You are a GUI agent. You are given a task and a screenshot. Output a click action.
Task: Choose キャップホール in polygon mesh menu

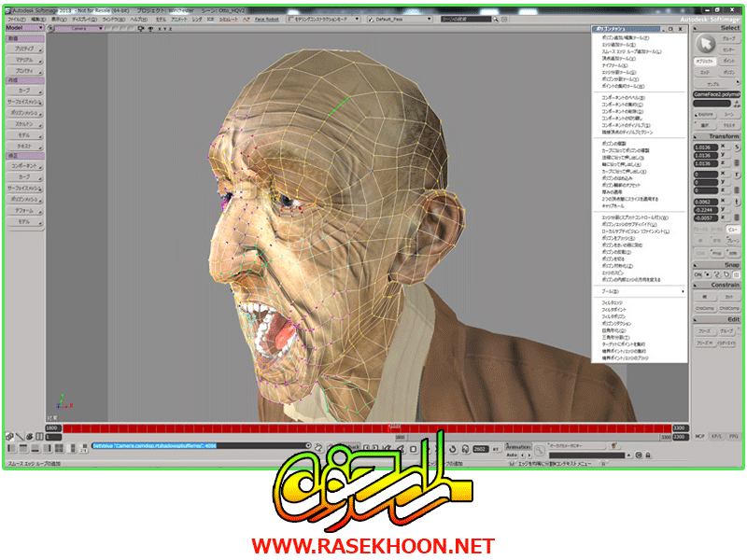coord(613,206)
